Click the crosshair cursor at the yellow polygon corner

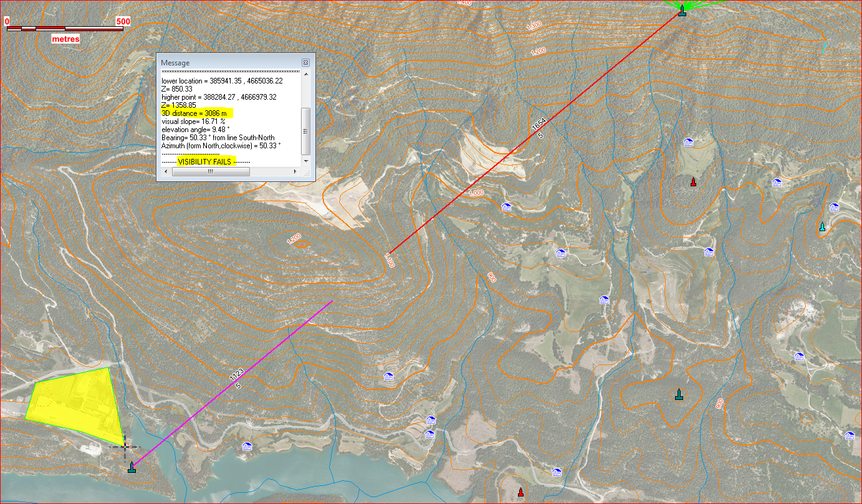pos(124,446)
